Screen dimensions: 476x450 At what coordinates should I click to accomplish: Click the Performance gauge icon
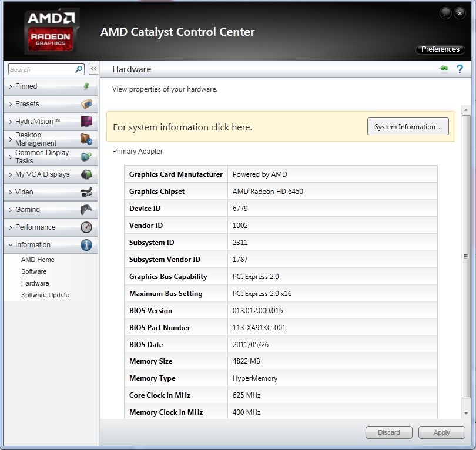tap(86, 227)
